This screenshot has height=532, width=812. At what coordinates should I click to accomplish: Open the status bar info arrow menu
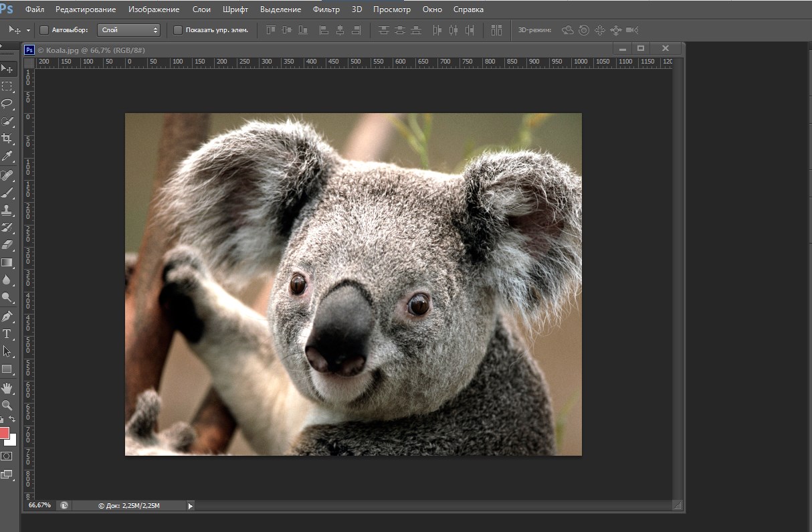click(190, 506)
